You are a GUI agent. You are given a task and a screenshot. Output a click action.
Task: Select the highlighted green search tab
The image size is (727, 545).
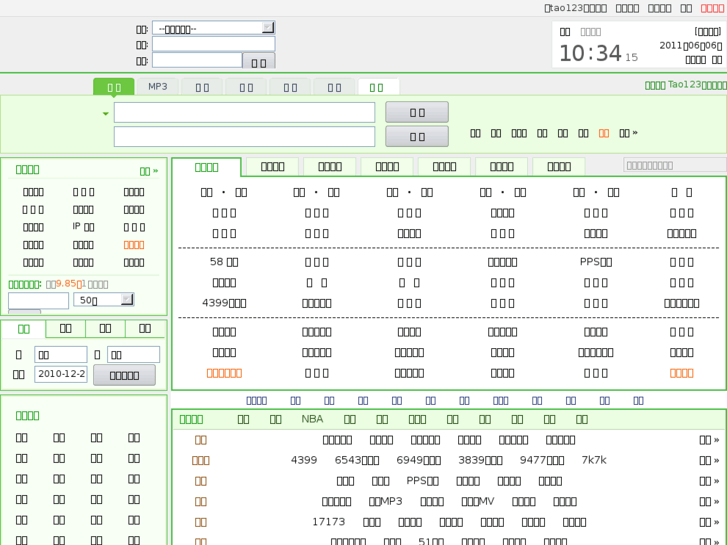114,87
